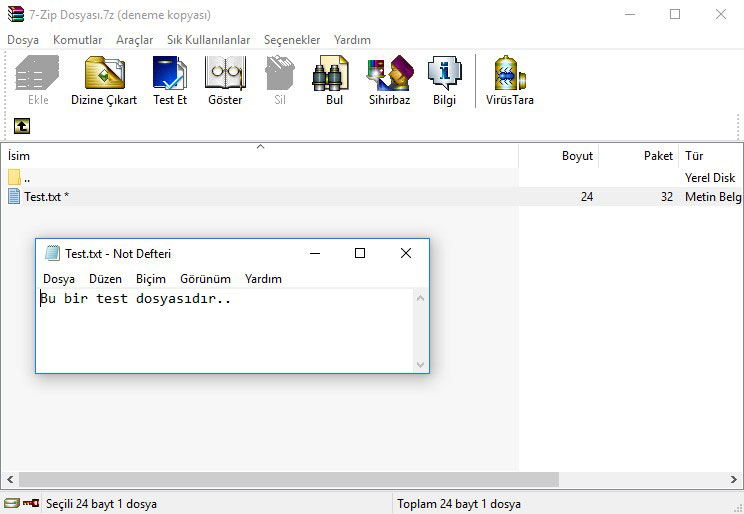Screen dimensions: 744x514
Task: Open Notepad's Görünüm menu
Action: click(x=205, y=279)
